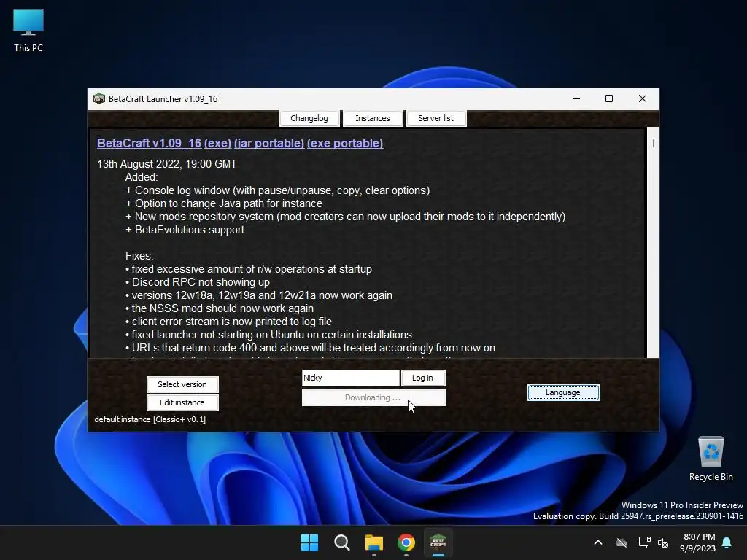Open the Windows Start menu

(x=309, y=542)
